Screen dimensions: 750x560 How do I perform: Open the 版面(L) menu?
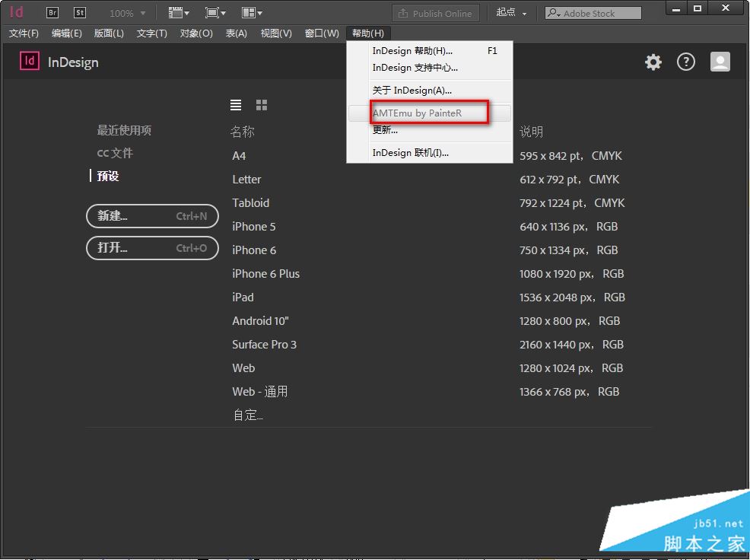coord(109,33)
